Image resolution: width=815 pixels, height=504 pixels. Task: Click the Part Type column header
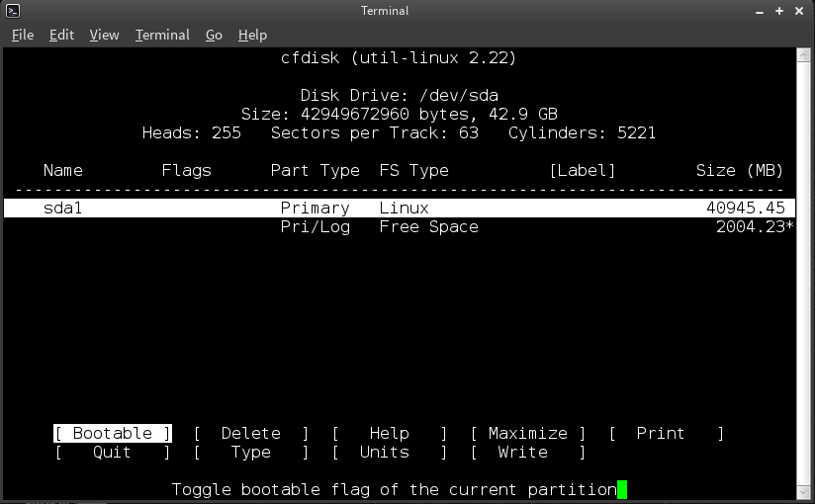click(315, 170)
